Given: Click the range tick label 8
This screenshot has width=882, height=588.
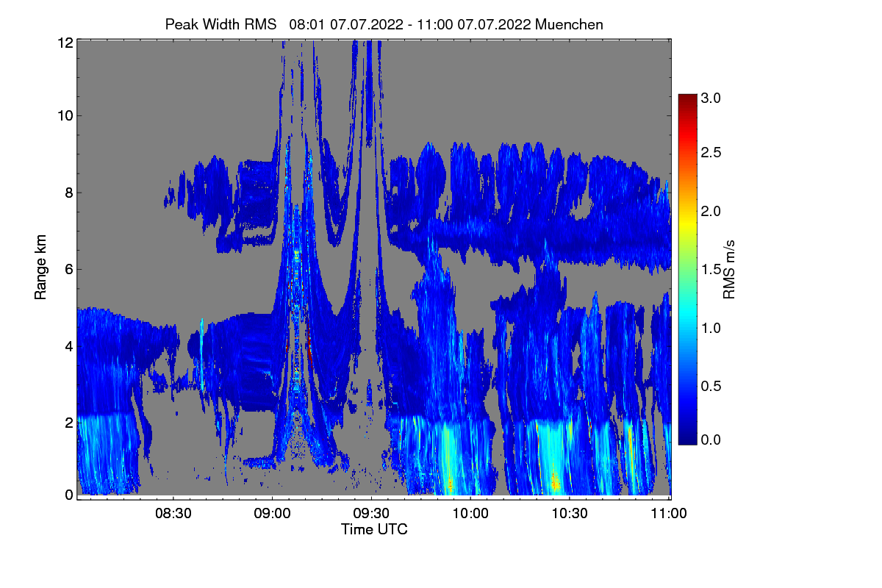Looking at the screenshot, I should tap(69, 193).
